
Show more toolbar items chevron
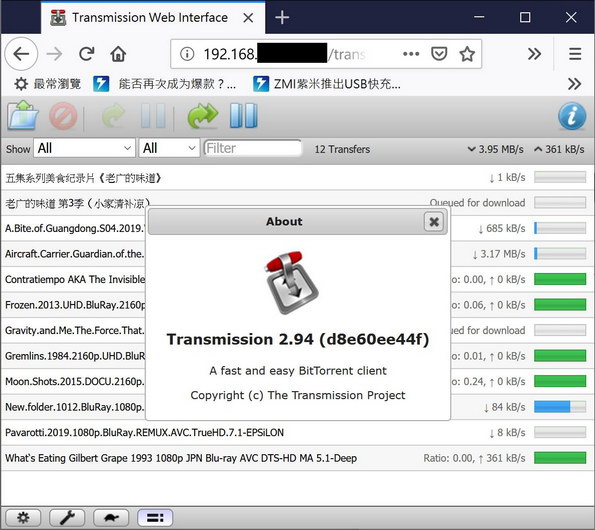click(534, 54)
